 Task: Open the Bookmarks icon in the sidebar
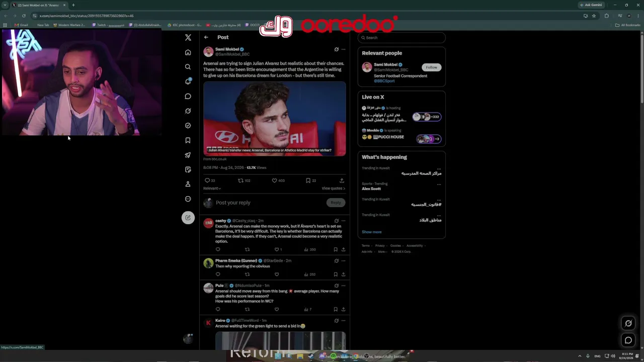(x=188, y=140)
